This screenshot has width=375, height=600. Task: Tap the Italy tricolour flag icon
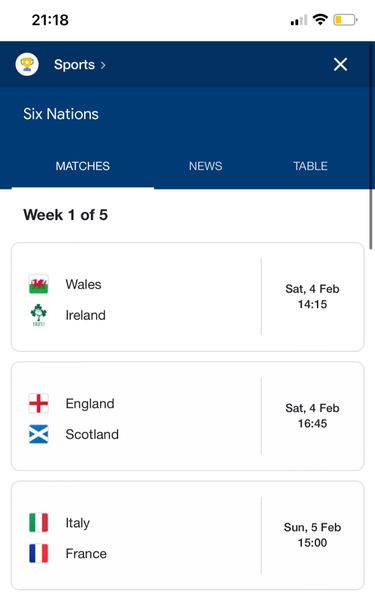[x=39, y=523]
